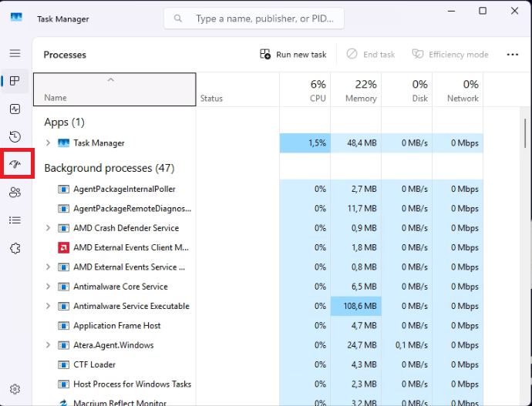Open the Services sidebar icon

(x=15, y=248)
